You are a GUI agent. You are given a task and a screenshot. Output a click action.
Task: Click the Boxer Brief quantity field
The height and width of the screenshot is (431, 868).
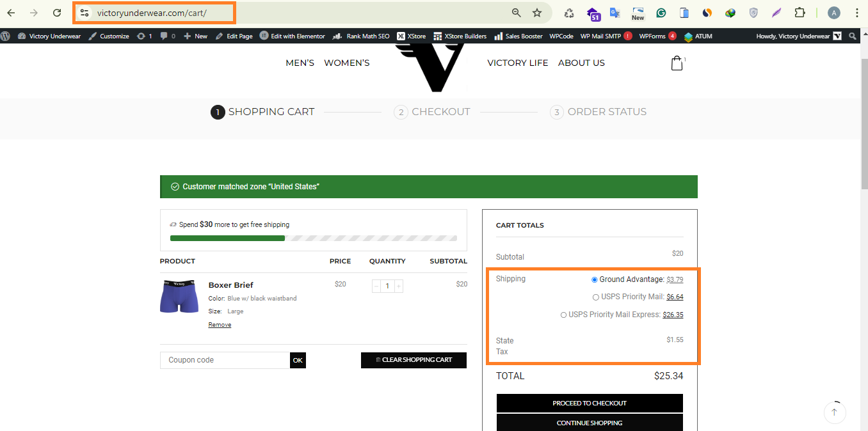(x=387, y=286)
